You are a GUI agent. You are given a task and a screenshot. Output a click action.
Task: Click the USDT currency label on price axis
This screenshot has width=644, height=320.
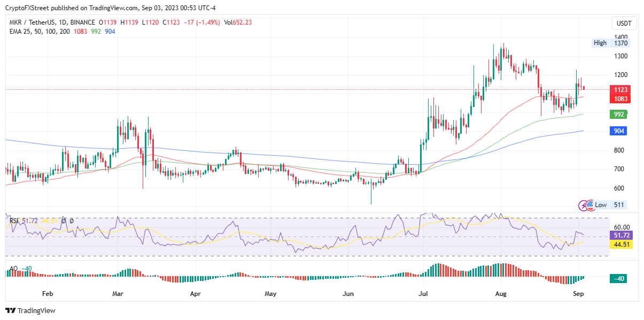point(623,24)
